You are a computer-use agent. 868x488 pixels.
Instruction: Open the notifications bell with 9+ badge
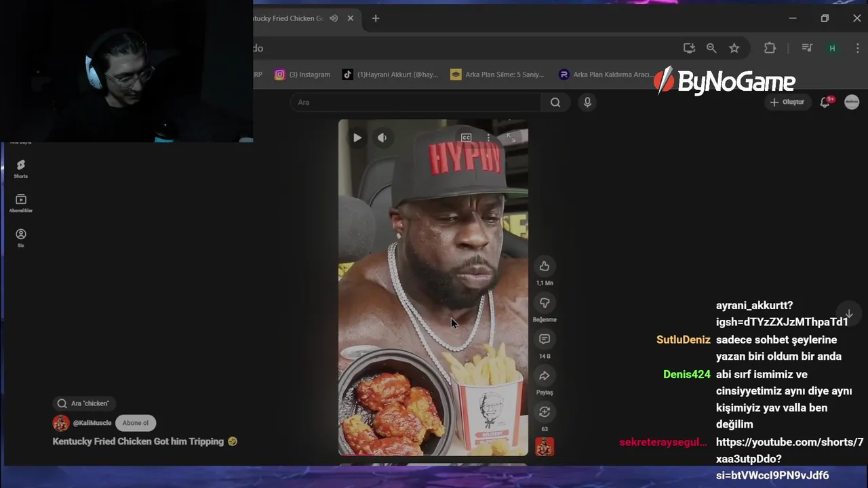[825, 102]
